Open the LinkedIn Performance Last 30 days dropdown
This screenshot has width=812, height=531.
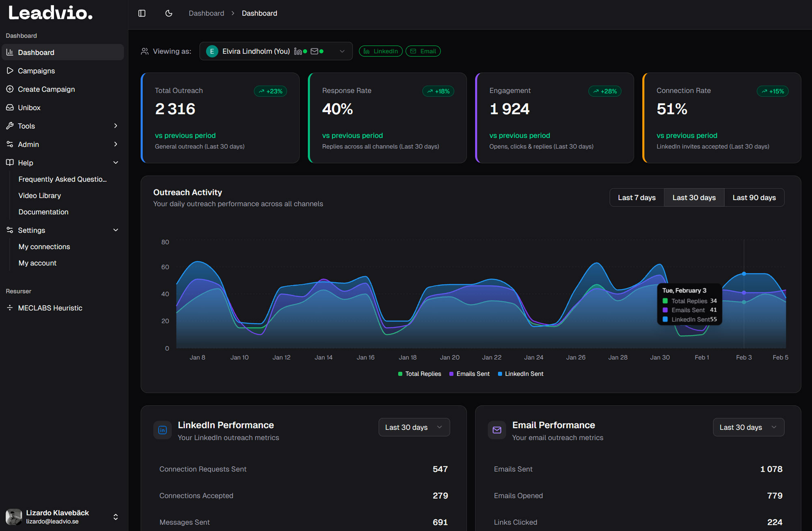[414, 427]
